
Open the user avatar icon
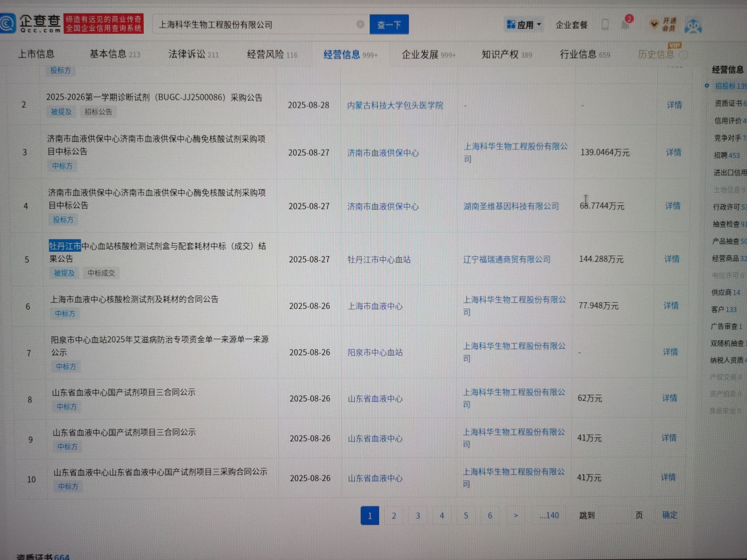(693, 26)
